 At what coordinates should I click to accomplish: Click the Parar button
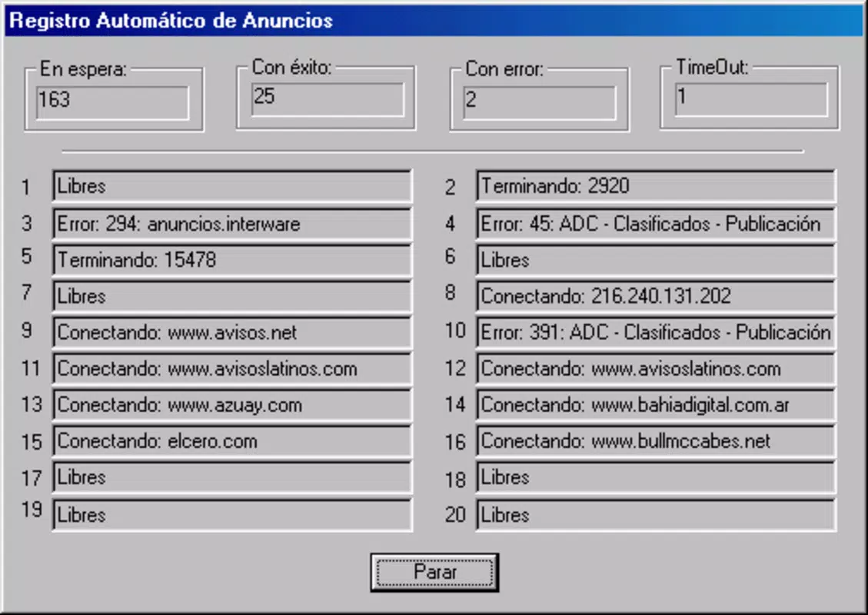(434, 573)
